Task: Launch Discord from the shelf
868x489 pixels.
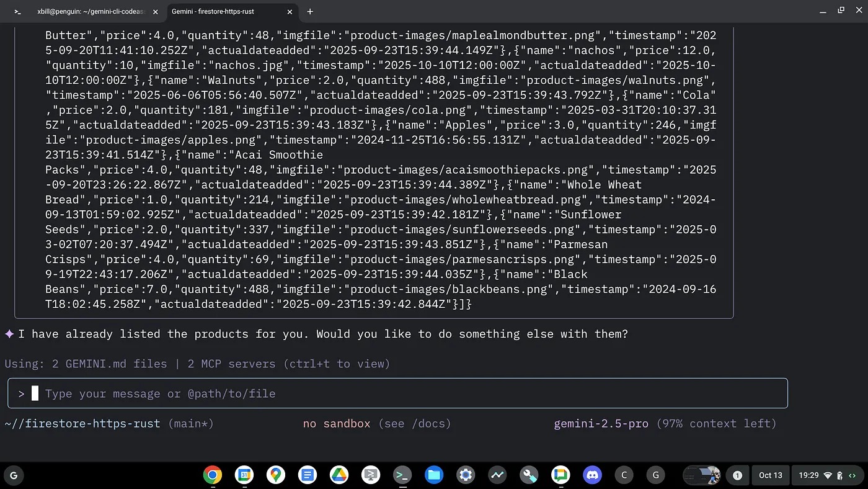Action: (x=592, y=475)
